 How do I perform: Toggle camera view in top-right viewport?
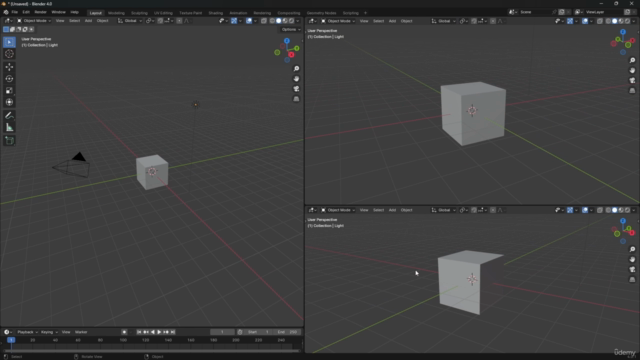632,81
